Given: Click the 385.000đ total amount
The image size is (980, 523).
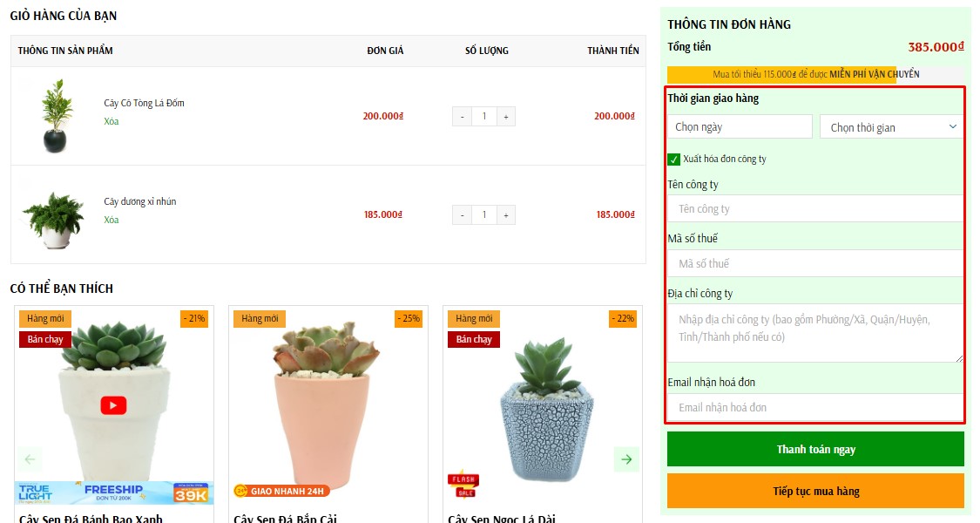Looking at the screenshot, I should (936, 47).
